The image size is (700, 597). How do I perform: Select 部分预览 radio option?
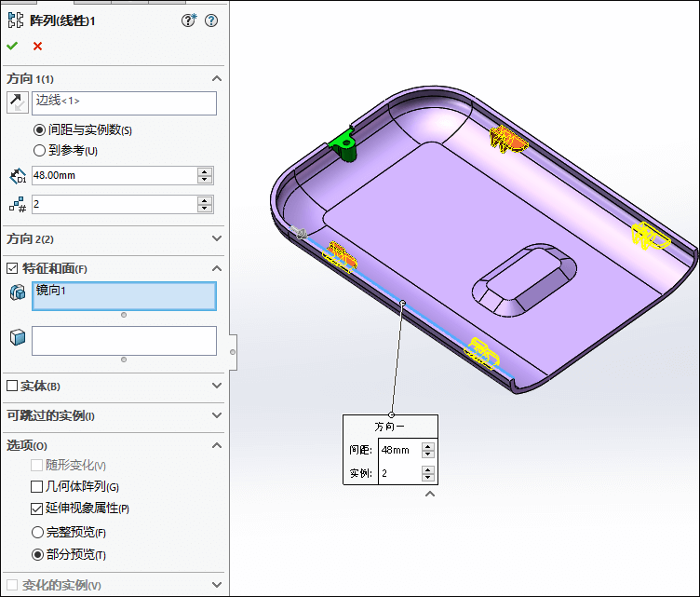tap(37, 554)
